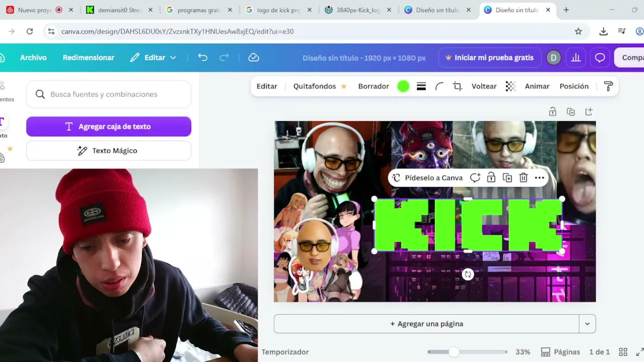The image size is (644, 362).
Task: Open the grid view icon in bottom bar
Action: [623, 352]
